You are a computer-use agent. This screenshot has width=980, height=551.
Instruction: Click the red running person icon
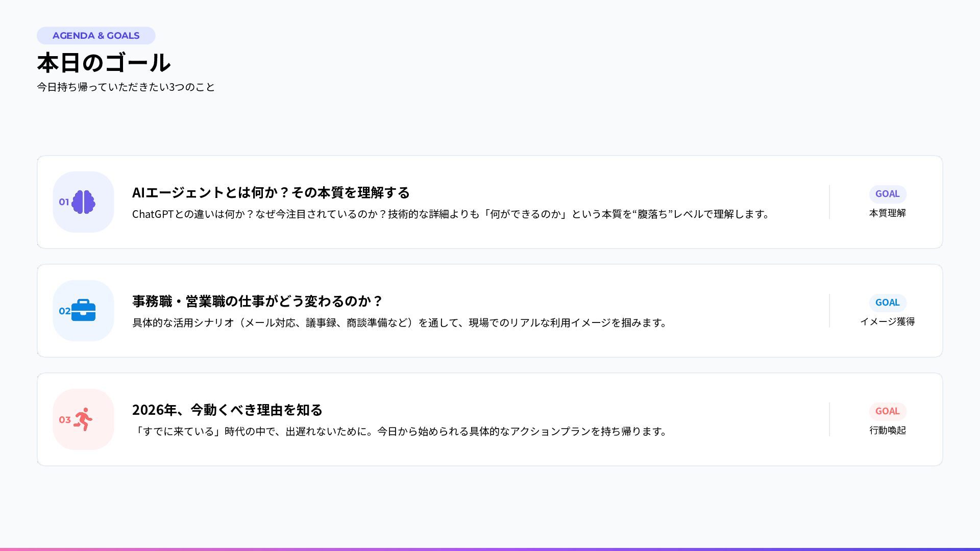pyautogui.click(x=84, y=419)
